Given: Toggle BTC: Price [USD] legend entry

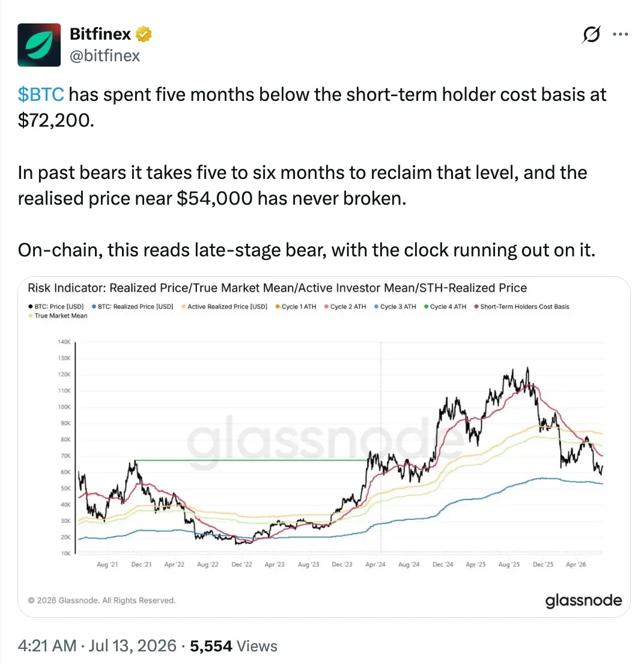Looking at the screenshot, I should (x=56, y=307).
